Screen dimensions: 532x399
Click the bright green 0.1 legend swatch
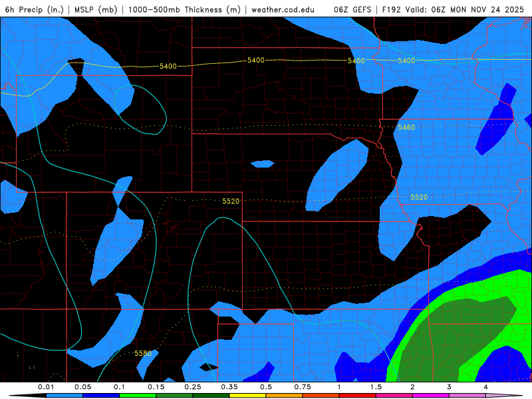[138, 396]
